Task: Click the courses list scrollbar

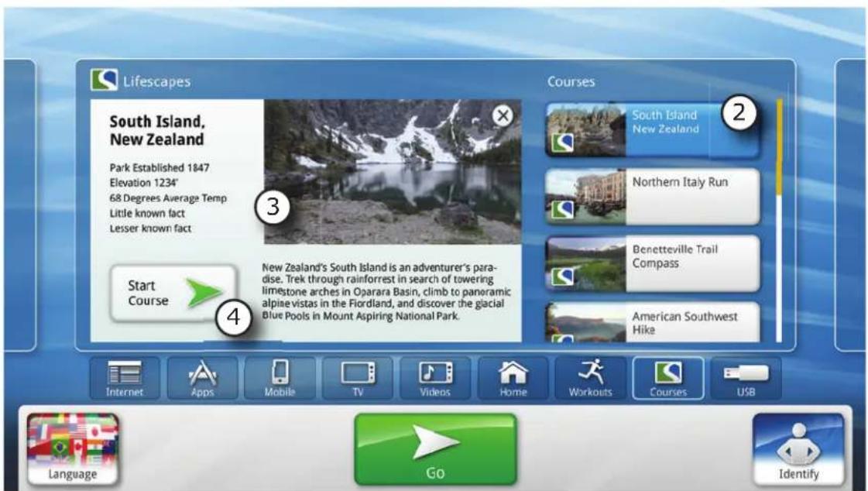Action: click(x=780, y=220)
